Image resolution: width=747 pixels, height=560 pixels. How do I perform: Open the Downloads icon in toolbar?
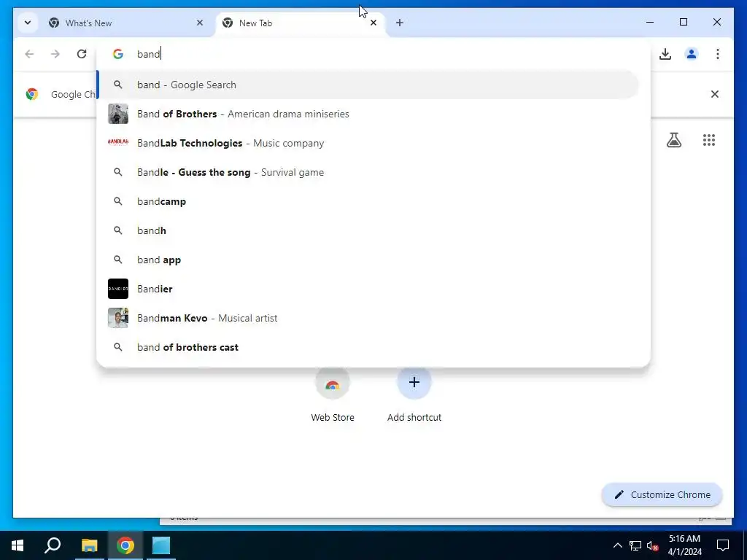point(665,54)
